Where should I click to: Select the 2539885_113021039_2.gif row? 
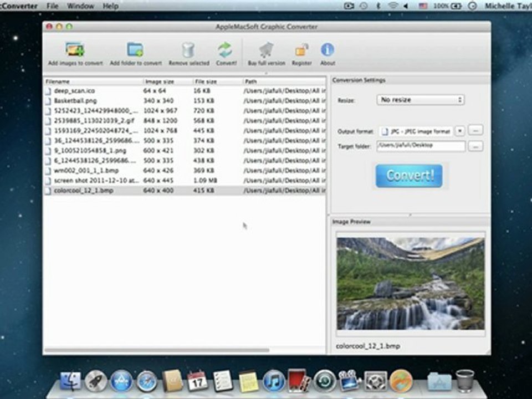click(185, 120)
